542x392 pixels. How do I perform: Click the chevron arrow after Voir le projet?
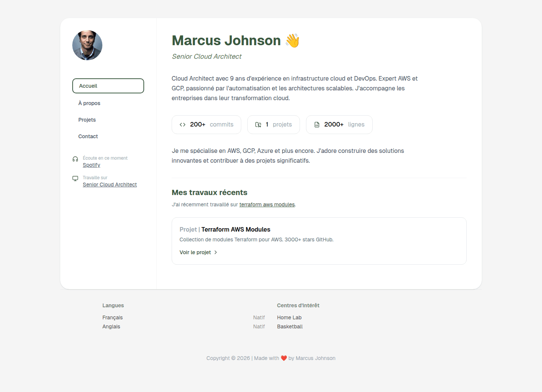[x=216, y=252]
